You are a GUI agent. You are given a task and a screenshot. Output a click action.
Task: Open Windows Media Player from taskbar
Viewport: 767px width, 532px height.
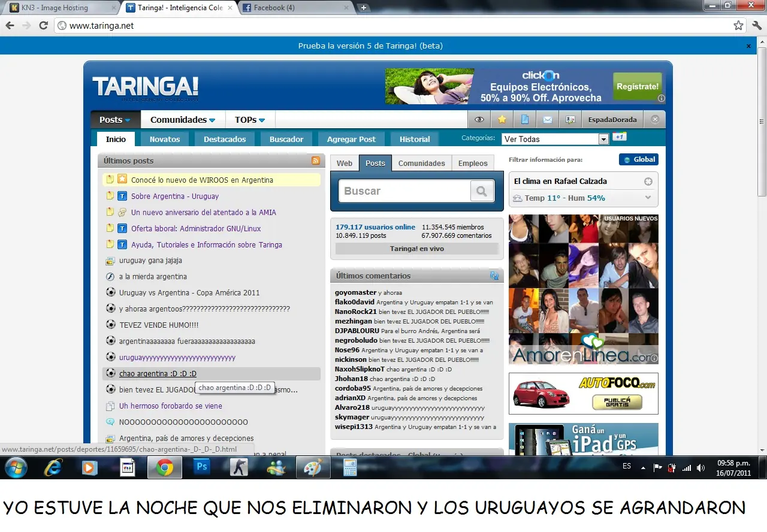coord(90,467)
